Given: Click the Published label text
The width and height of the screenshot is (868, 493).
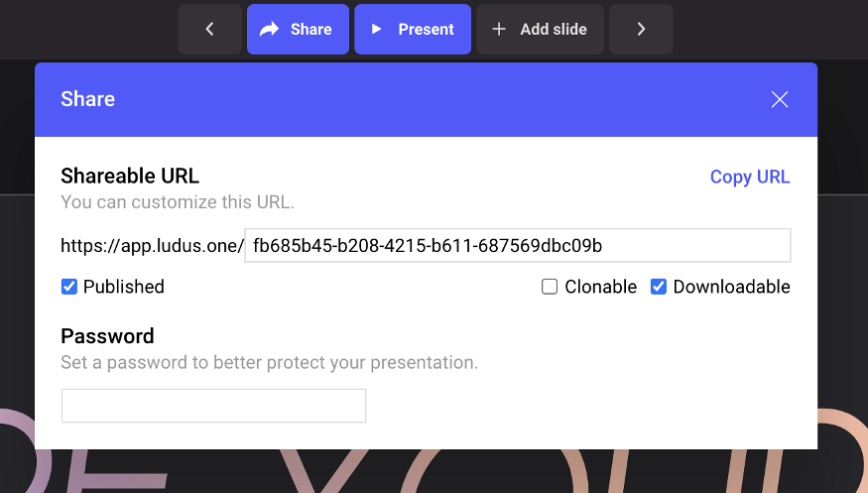Looking at the screenshot, I should tap(124, 287).
